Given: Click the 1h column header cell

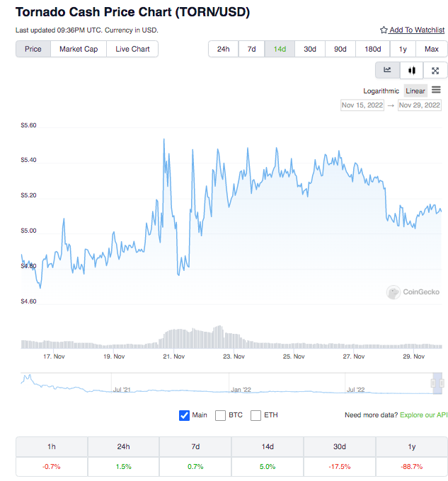Looking at the screenshot, I should [x=52, y=446].
